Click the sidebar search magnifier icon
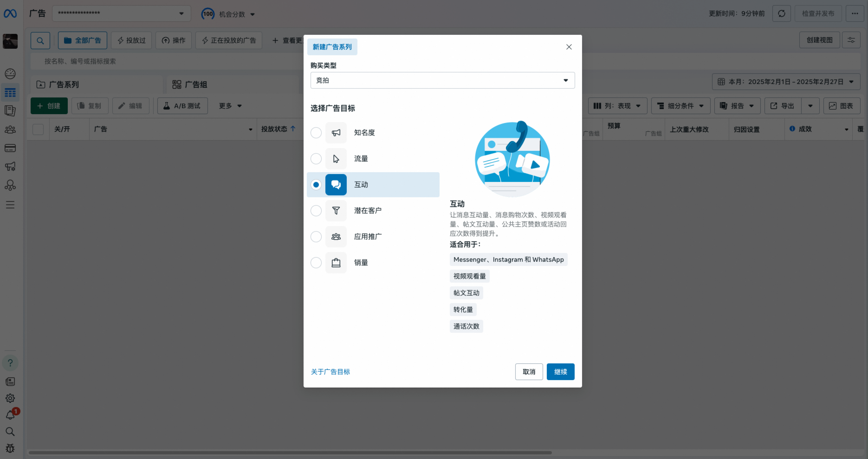868x459 pixels. tap(10, 432)
